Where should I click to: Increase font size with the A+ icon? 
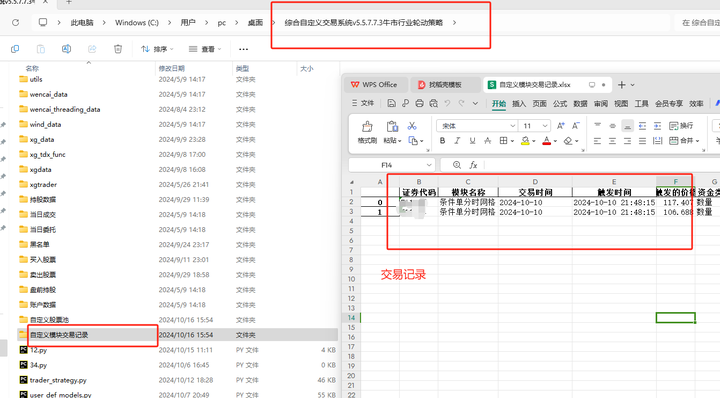561,126
